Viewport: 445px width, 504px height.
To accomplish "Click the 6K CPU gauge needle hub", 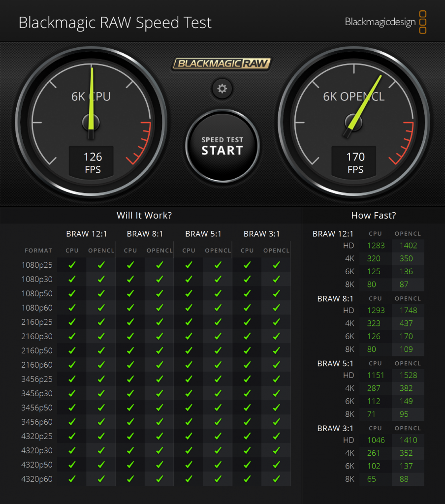I will pos(91,121).
